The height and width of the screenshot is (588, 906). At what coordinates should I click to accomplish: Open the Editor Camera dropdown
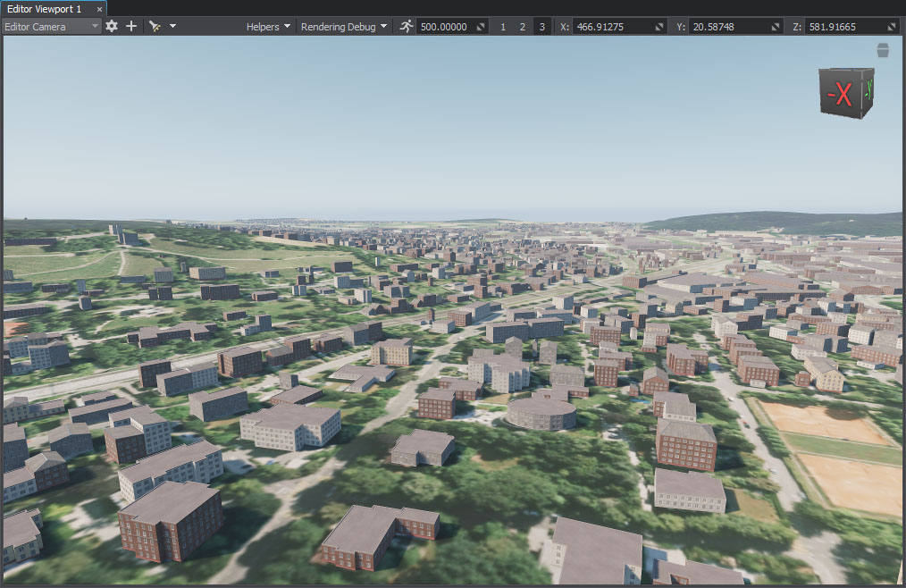[x=52, y=27]
